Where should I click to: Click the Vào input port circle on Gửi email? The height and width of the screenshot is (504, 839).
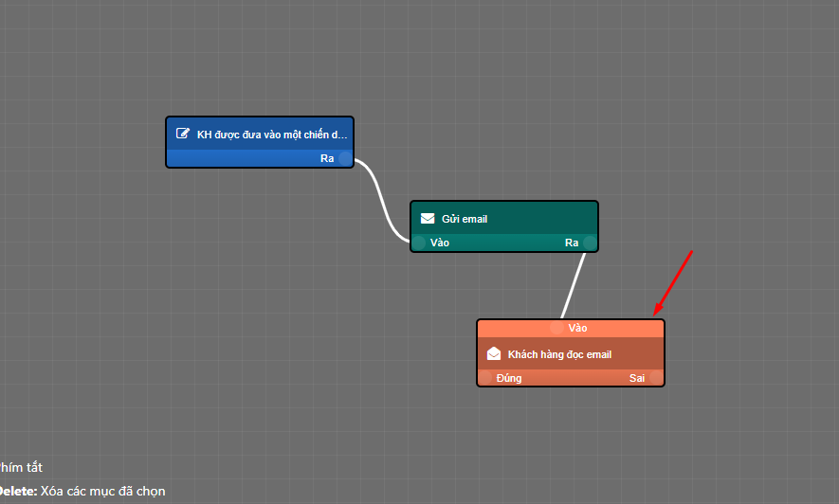418,243
